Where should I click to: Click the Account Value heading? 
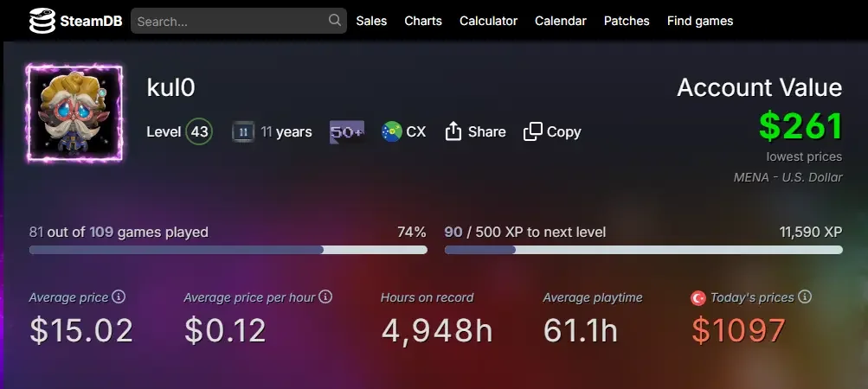760,87
